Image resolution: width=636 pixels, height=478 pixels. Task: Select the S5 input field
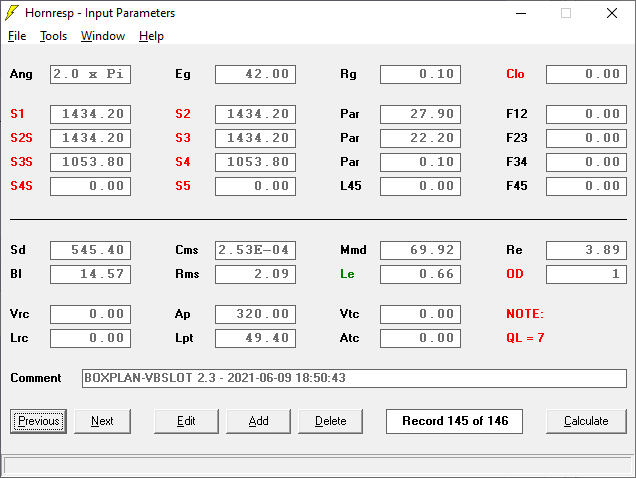[256, 186]
